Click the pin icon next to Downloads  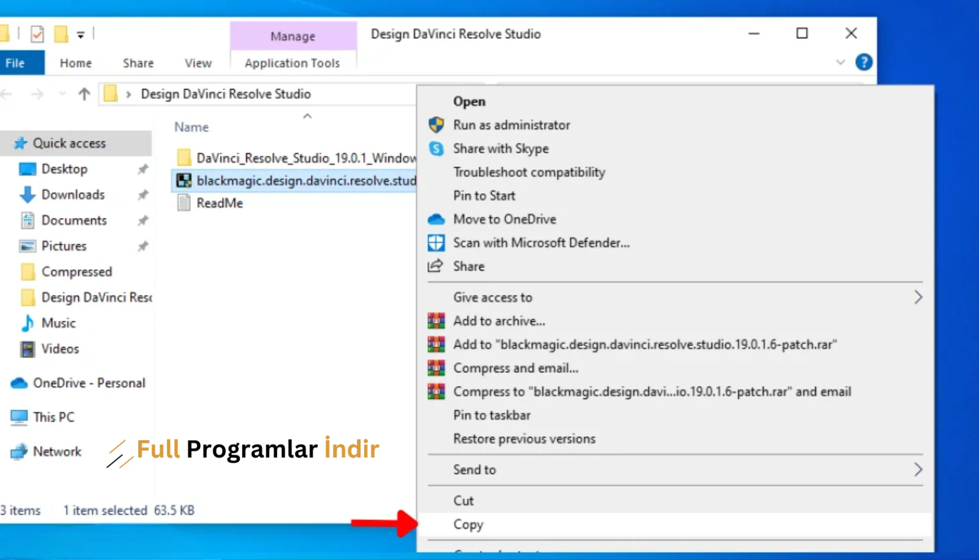(x=143, y=195)
